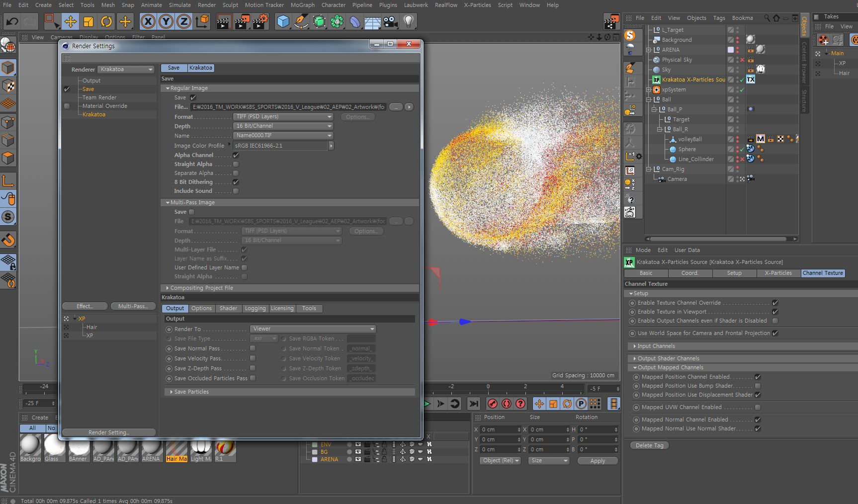Enable Straight Alpha checkbox under Regular Image

[x=236, y=164]
